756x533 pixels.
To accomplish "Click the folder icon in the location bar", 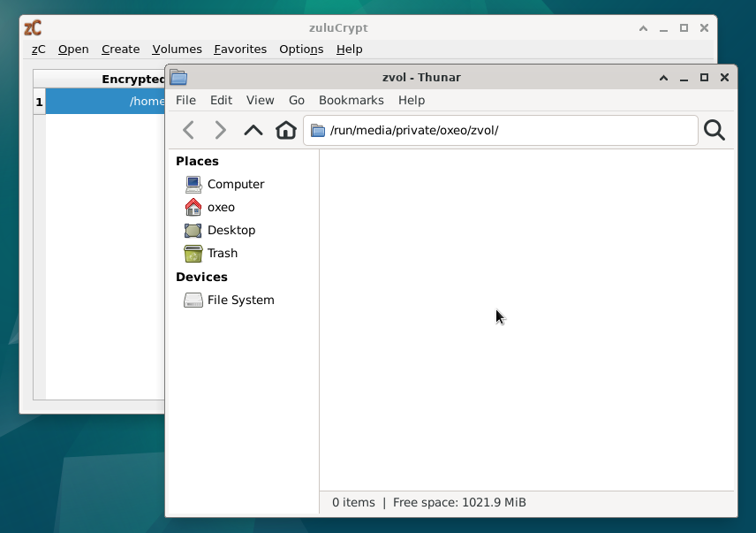I will 318,130.
